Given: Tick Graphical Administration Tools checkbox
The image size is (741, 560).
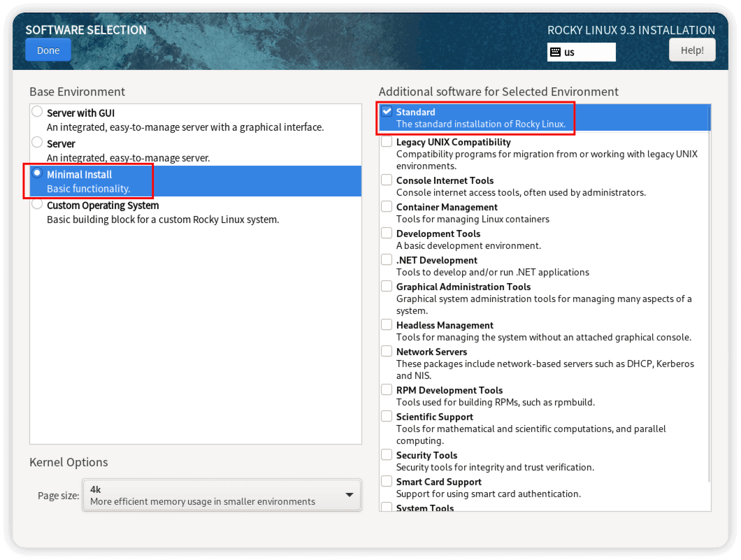Looking at the screenshot, I should (x=387, y=287).
